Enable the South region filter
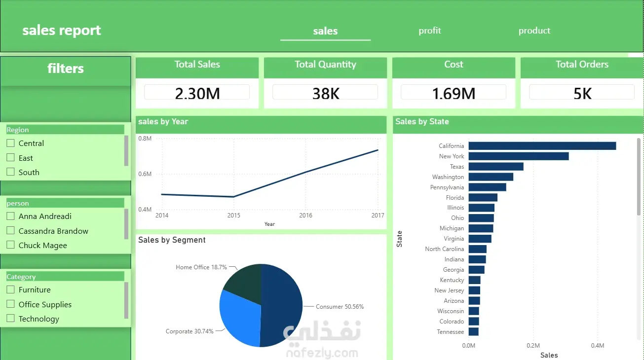 (x=10, y=172)
